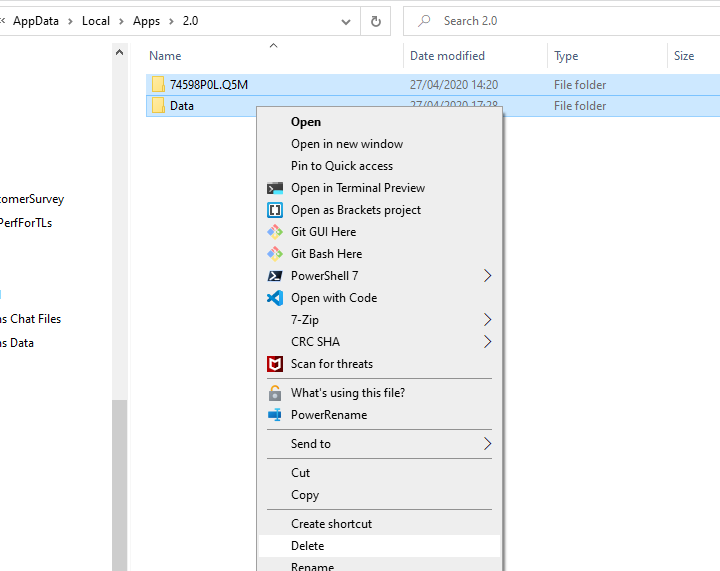The width and height of the screenshot is (720, 571).
Task: Click the navigation pane scroll up arrow
Action: 119,52
